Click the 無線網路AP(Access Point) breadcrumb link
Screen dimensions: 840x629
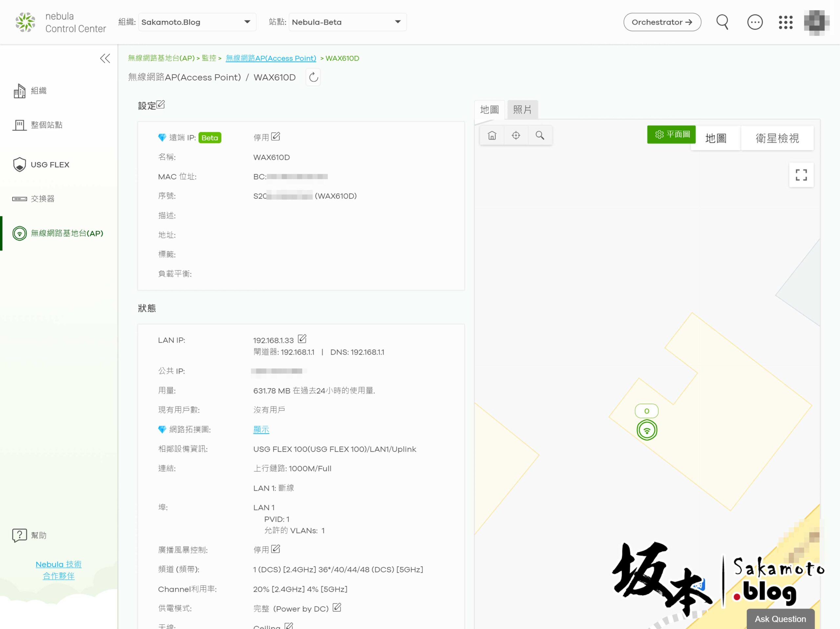coord(271,58)
